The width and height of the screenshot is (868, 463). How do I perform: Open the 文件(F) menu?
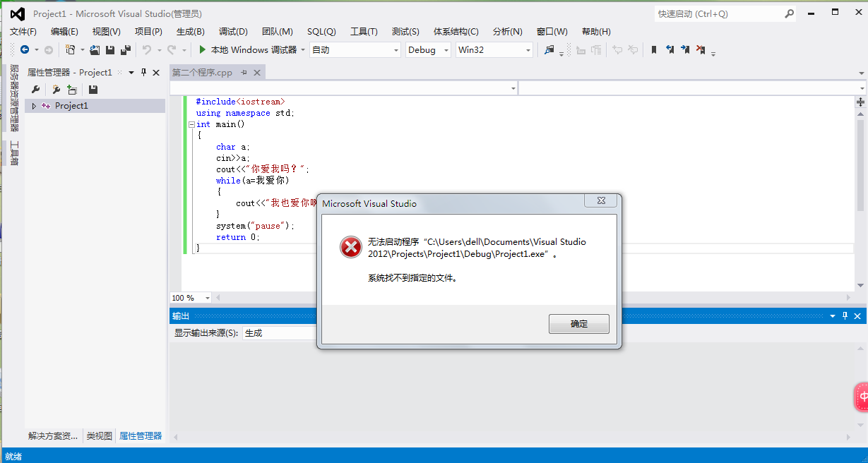click(x=23, y=32)
